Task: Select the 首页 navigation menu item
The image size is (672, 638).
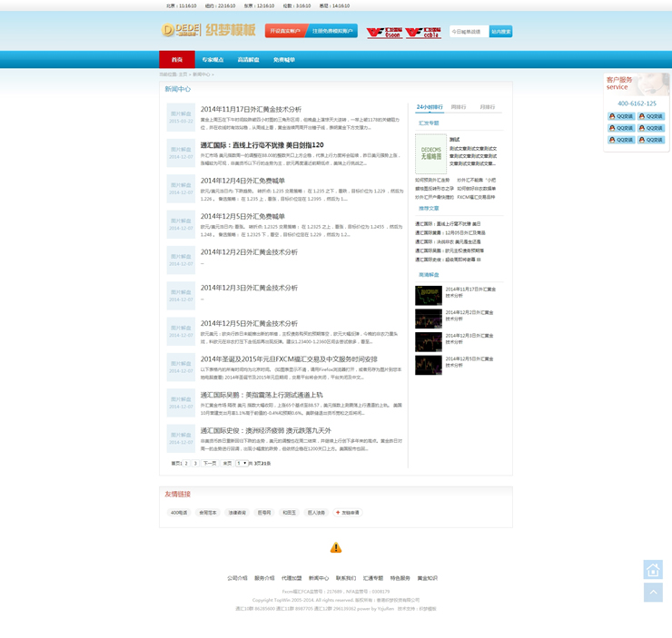Action: 177,60
